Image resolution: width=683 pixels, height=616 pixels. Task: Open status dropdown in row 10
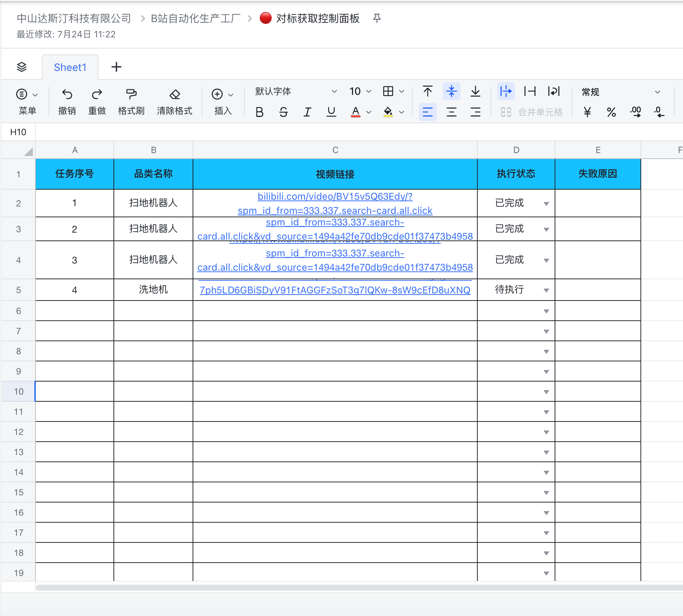click(546, 392)
